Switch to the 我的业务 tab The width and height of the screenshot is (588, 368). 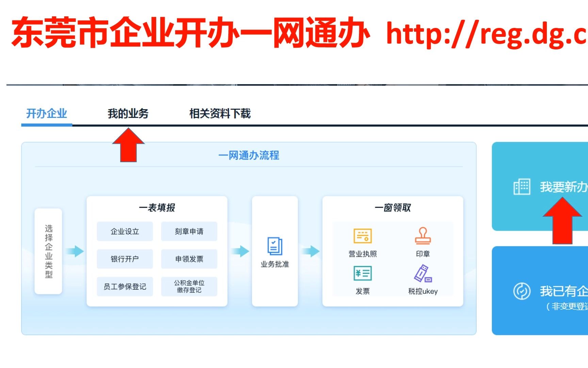[x=128, y=113]
